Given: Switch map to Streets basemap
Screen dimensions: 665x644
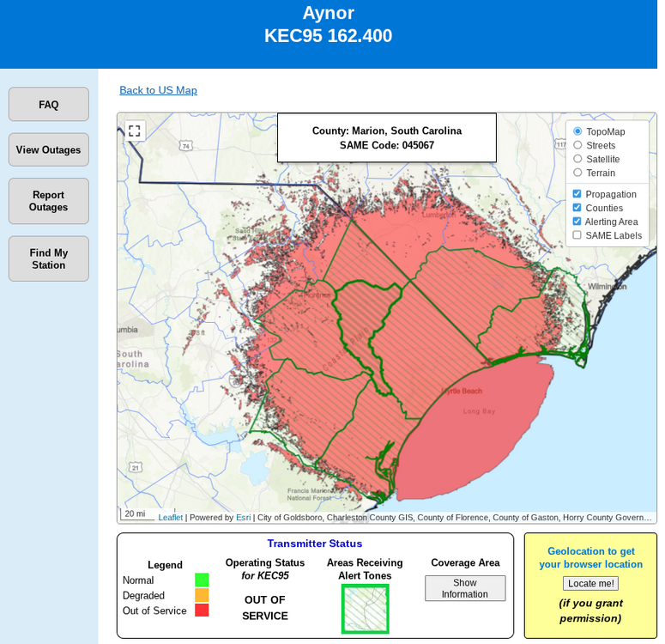Looking at the screenshot, I should [577, 145].
